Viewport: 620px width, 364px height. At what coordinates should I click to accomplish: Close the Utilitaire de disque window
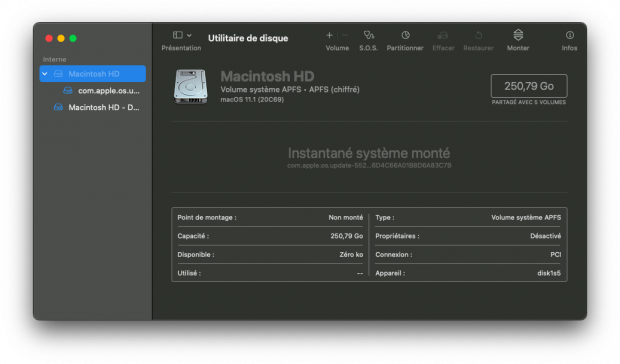(x=49, y=38)
